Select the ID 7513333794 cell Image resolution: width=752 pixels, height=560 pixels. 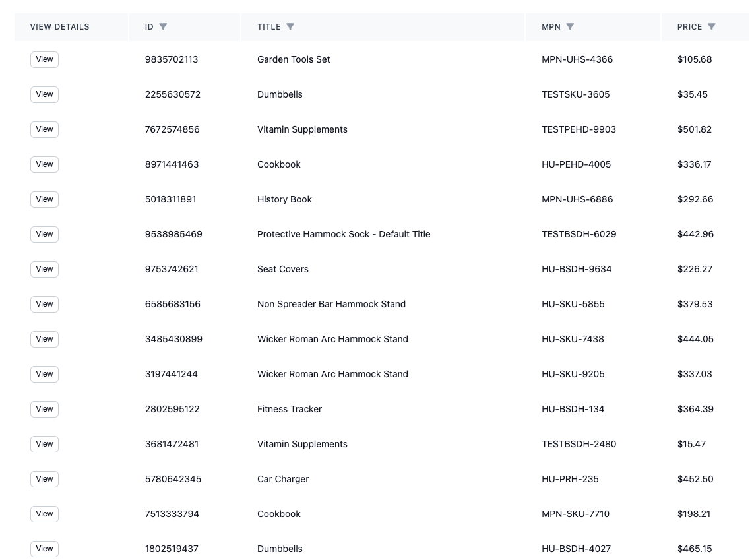[172, 514]
